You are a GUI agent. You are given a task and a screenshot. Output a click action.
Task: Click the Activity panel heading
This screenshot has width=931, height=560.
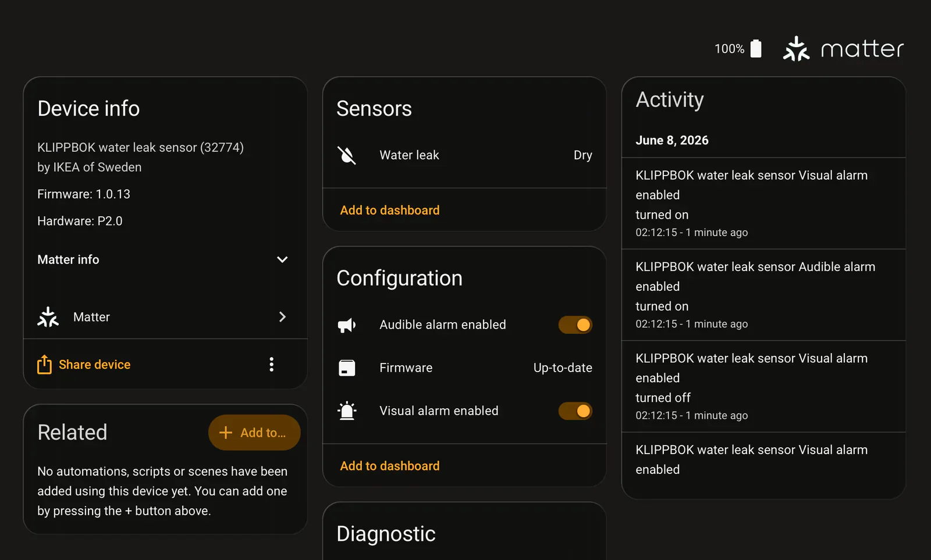pos(670,100)
